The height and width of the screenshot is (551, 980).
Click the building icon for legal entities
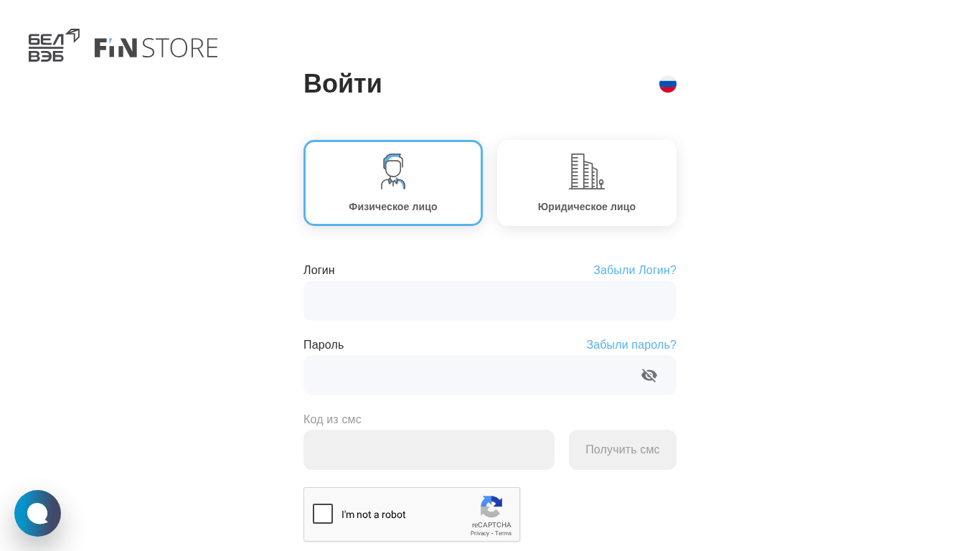click(x=586, y=171)
